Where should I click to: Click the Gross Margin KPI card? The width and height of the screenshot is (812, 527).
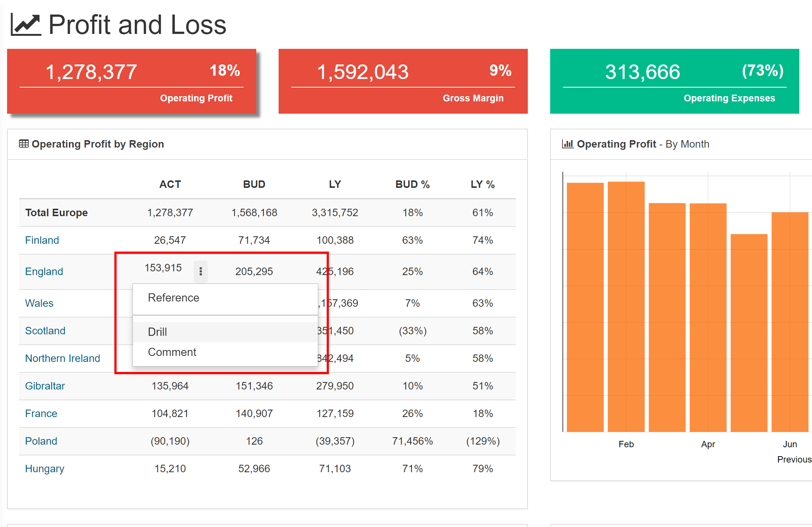(403, 81)
